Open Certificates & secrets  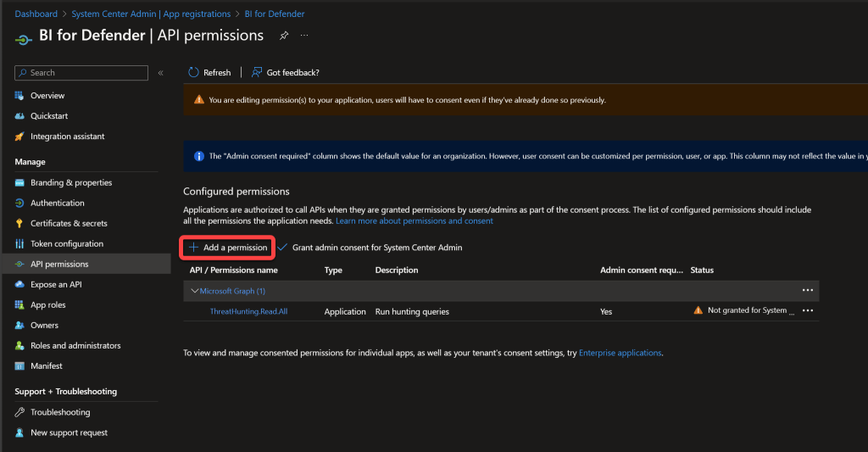69,223
